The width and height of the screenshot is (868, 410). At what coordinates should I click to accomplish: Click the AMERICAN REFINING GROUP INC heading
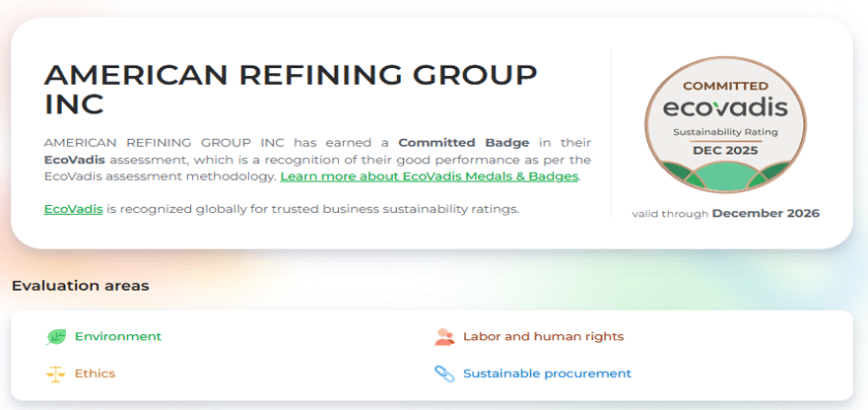click(x=291, y=89)
